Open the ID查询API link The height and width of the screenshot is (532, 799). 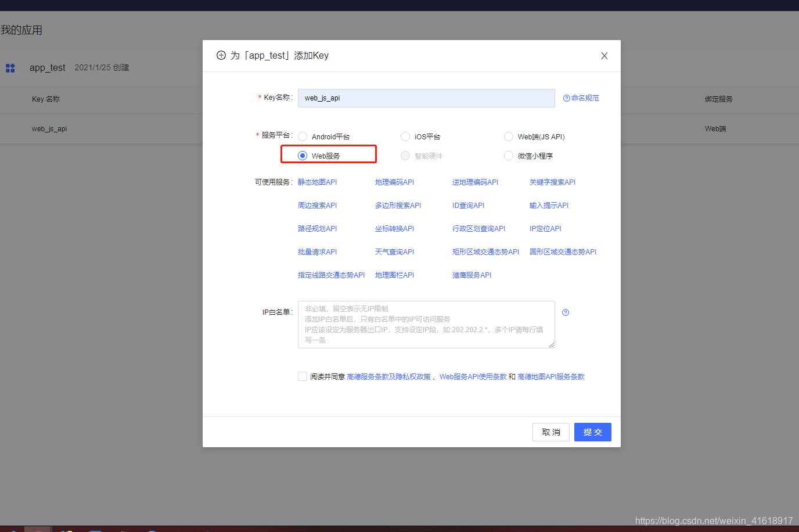[x=468, y=206]
